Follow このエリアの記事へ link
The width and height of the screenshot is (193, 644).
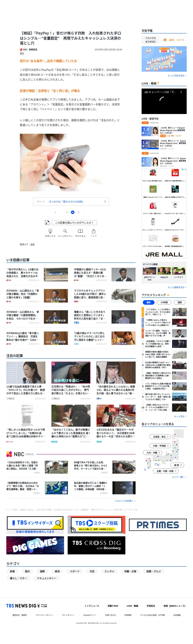click(x=125, y=501)
